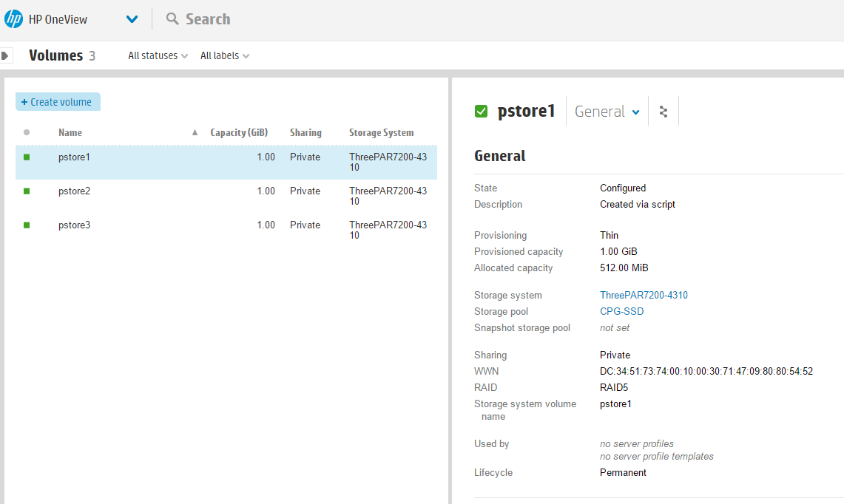Sort by Sharing column header

[x=305, y=132]
